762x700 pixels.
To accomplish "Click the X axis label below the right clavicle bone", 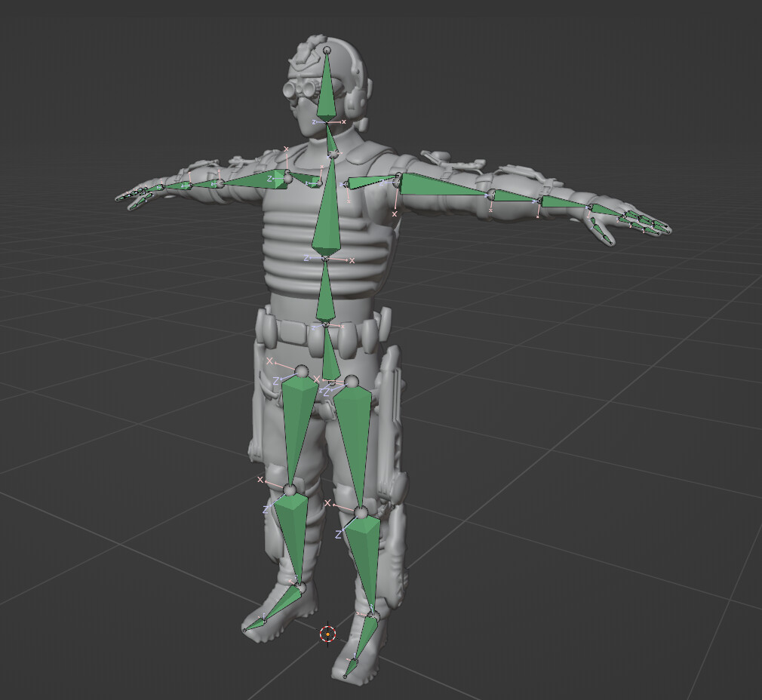I will (x=394, y=214).
